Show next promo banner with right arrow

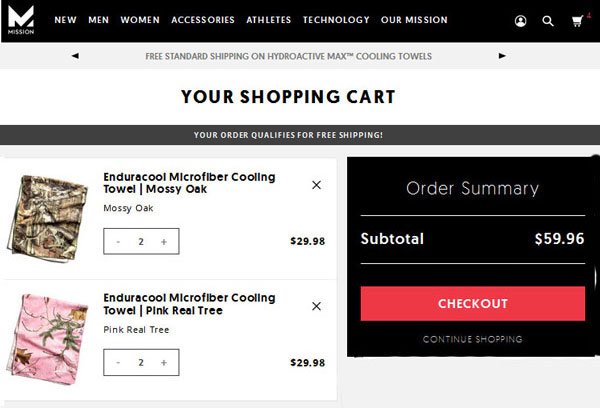click(502, 56)
